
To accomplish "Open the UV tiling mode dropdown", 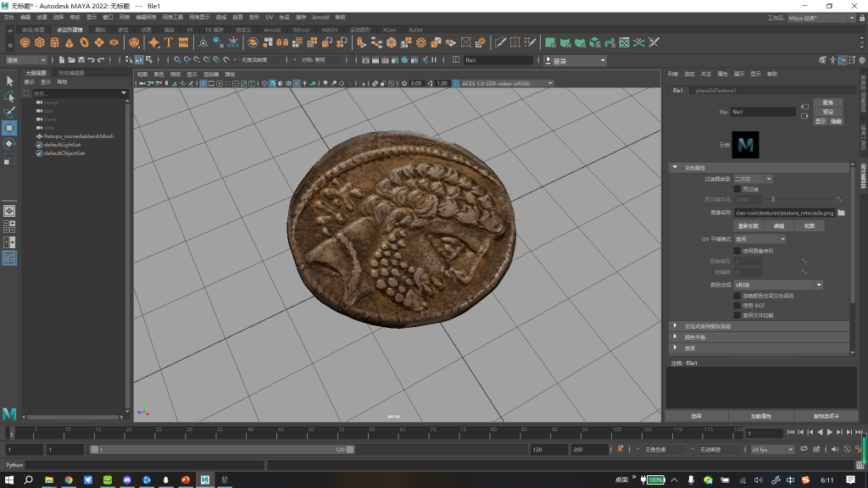I will coord(760,239).
